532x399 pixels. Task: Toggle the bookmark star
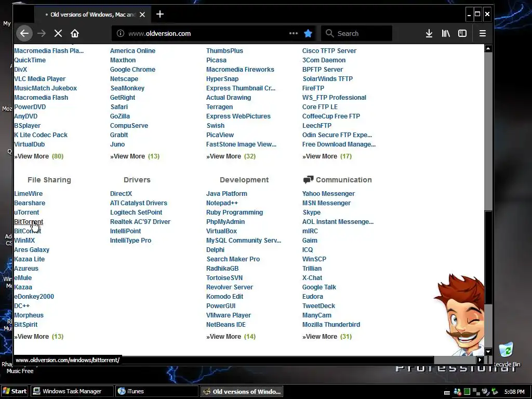click(x=308, y=33)
